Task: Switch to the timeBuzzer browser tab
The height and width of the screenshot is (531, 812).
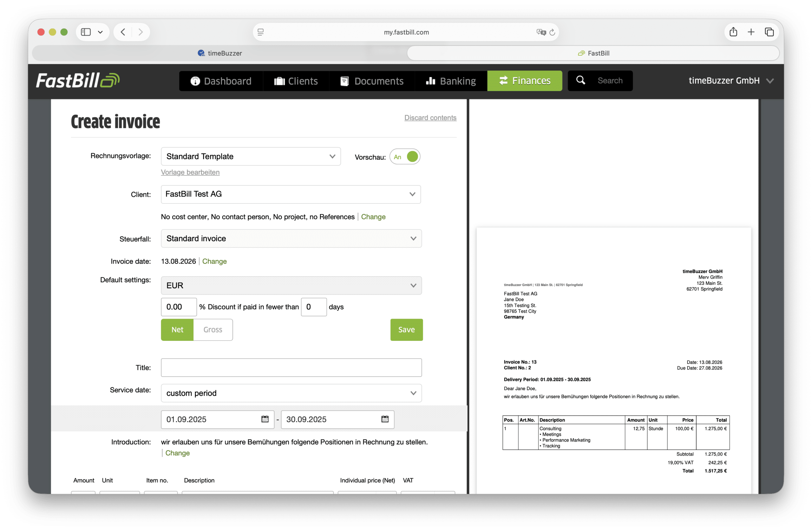Action: click(220, 53)
